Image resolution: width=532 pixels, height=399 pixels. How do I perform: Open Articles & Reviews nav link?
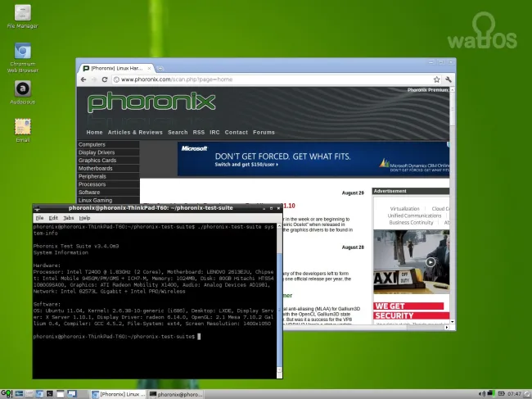point(135,133)
